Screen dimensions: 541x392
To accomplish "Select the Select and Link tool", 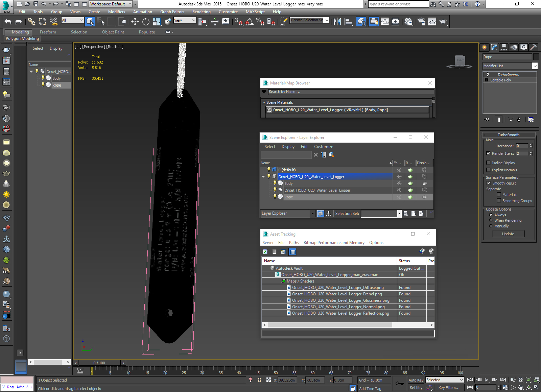I will pyautogui.click(x=31, y=22).
